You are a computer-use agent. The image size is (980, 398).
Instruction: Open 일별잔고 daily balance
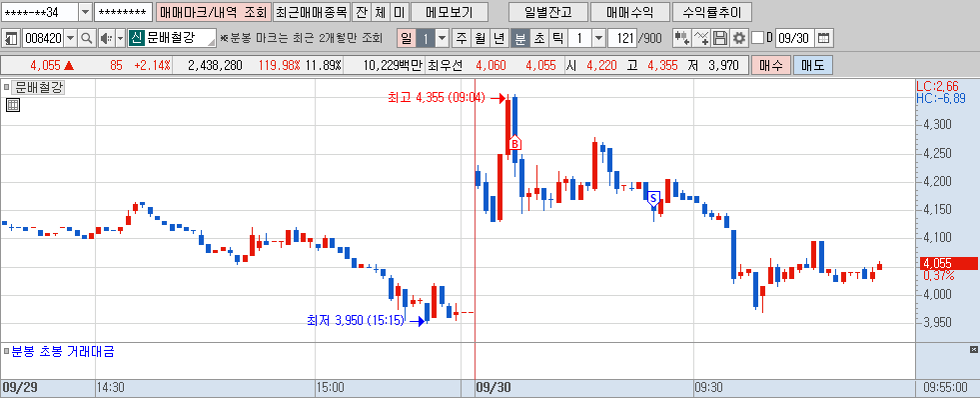click(x=548, y=12)
